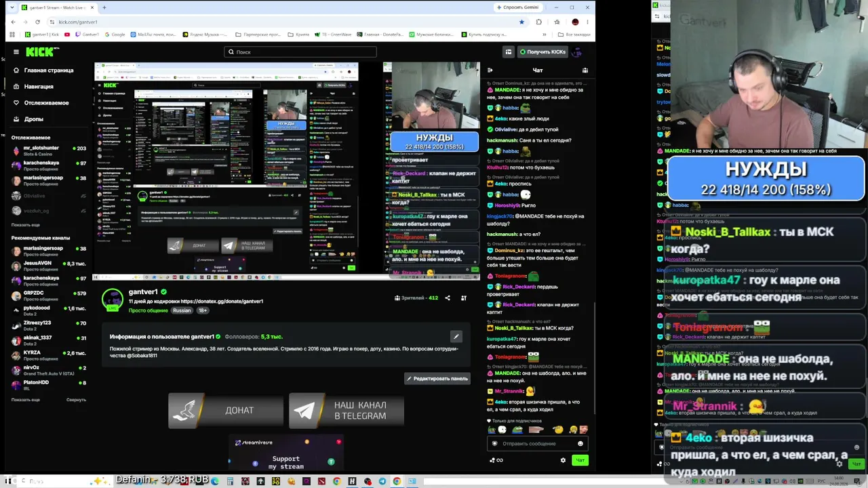This screenshot has height=488, width=868.
Task: Reload the page in Chrome
Action: [x=38, y=22]
